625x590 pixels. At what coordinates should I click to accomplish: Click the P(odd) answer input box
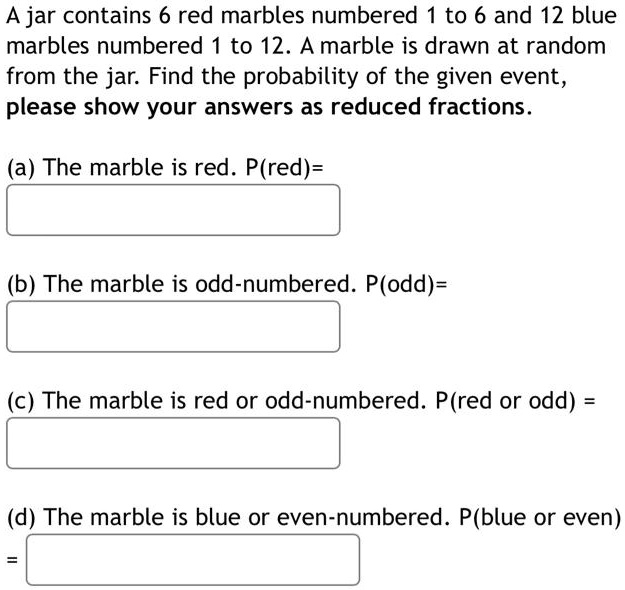(x=173, y=326)
